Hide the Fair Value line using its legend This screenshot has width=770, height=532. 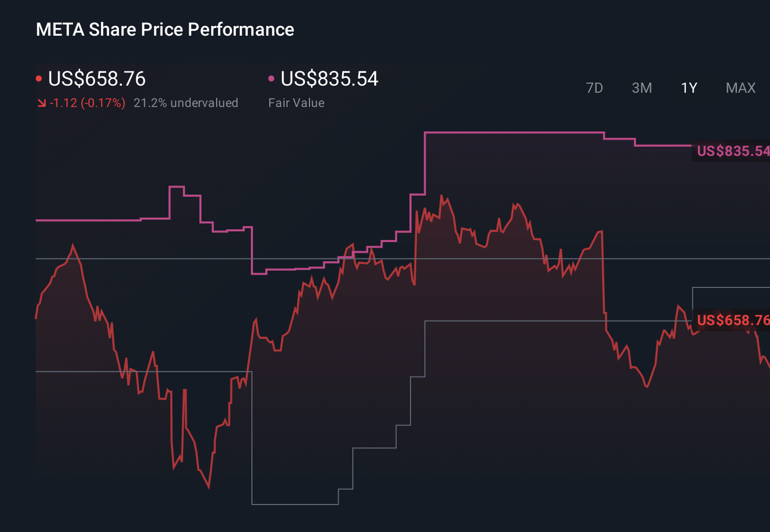tap(272, 78)
